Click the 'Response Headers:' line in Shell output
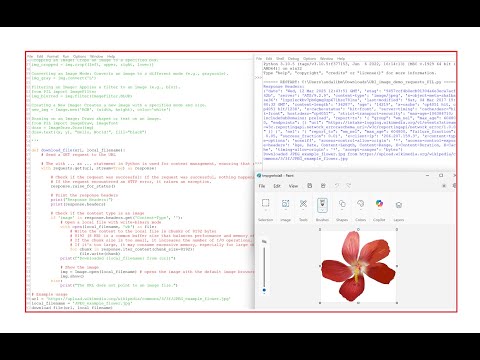Viewport: 480px width, 360px height. [x=284, y=87]
